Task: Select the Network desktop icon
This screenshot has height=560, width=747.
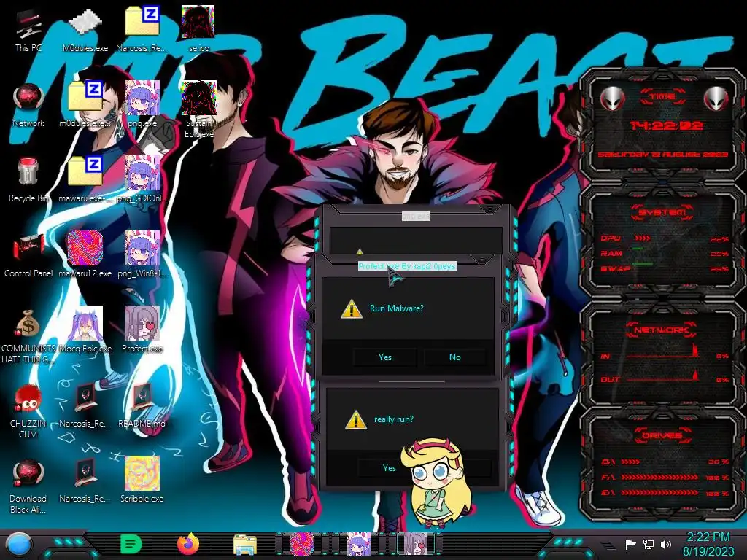Action: click(x=28, y=105)
